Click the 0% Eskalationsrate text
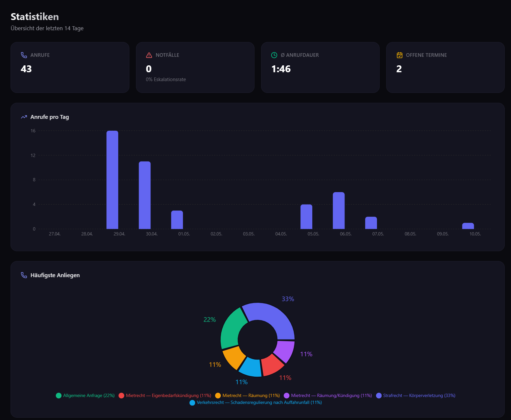 pyautogui.click(x=166, y=79)
